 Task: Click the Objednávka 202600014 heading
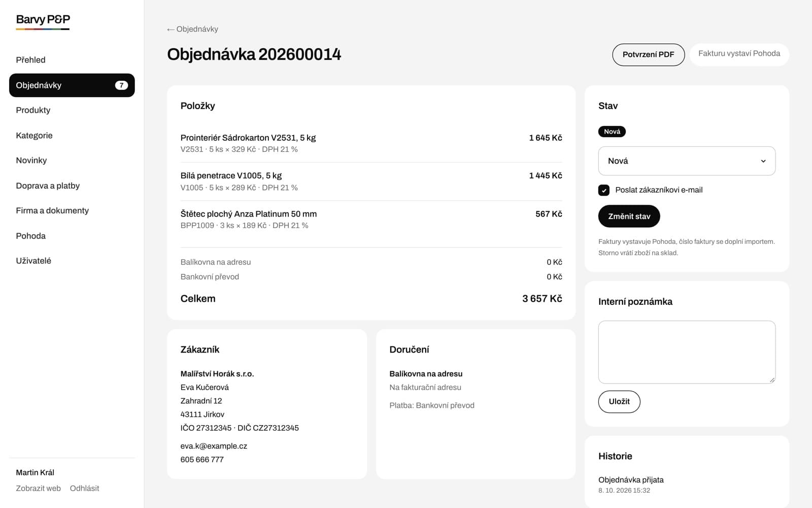tap(254, 54)
